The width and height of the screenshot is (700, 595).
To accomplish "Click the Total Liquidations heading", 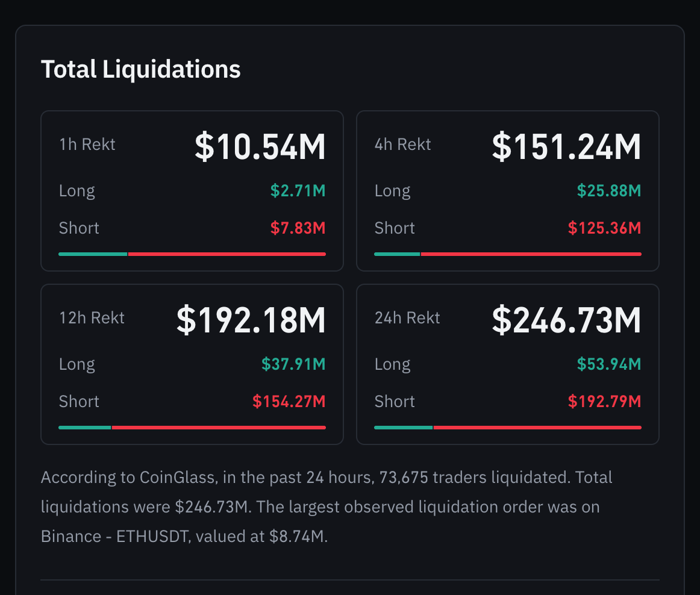I will pyautogui.click(x=140, y=70).
